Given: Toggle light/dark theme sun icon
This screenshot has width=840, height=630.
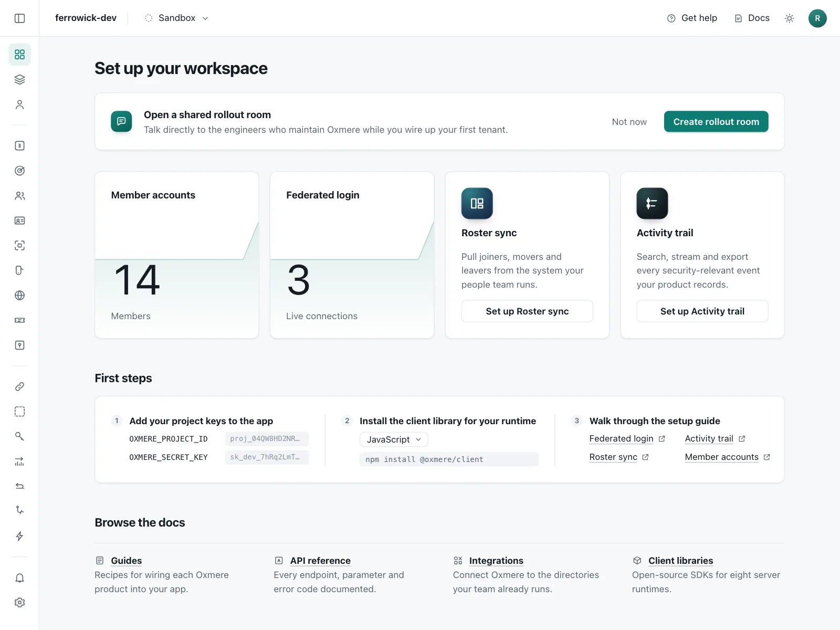Looking at the screenshot, I should point(789,18).
